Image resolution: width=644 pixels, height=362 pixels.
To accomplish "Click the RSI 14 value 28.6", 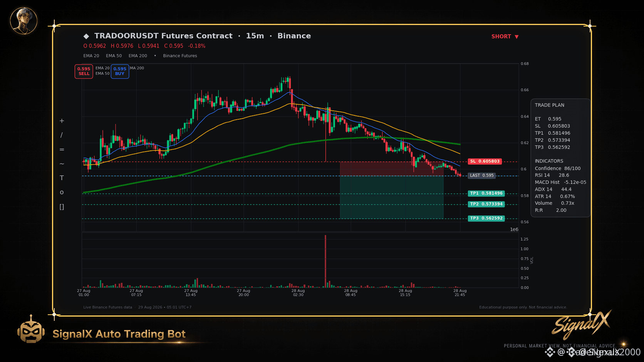I will tap(564, 175).
